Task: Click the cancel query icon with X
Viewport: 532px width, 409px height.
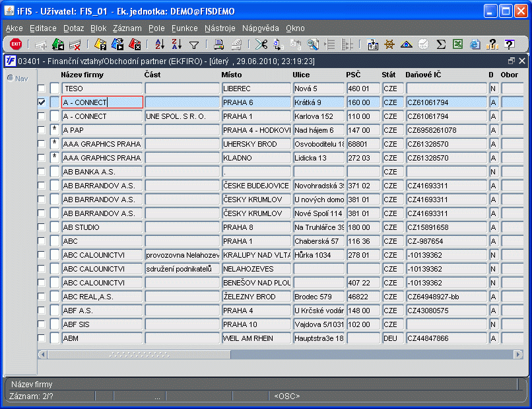Action: coord(135,44)
